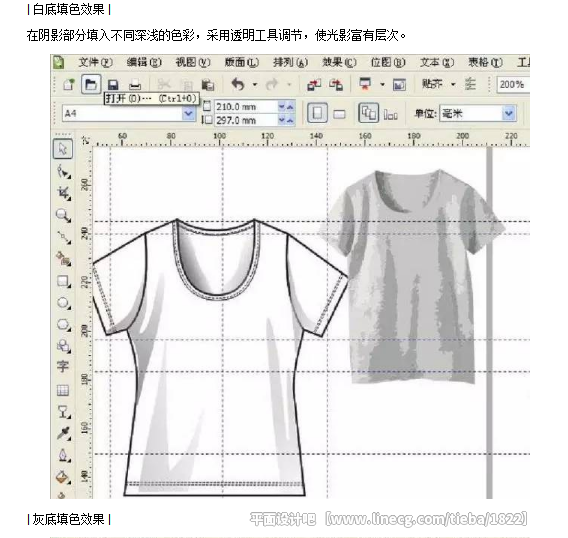This screenshot has height=538, width=568.
Task: Click the Application launcher icon
Action: [x=365, y=84]
